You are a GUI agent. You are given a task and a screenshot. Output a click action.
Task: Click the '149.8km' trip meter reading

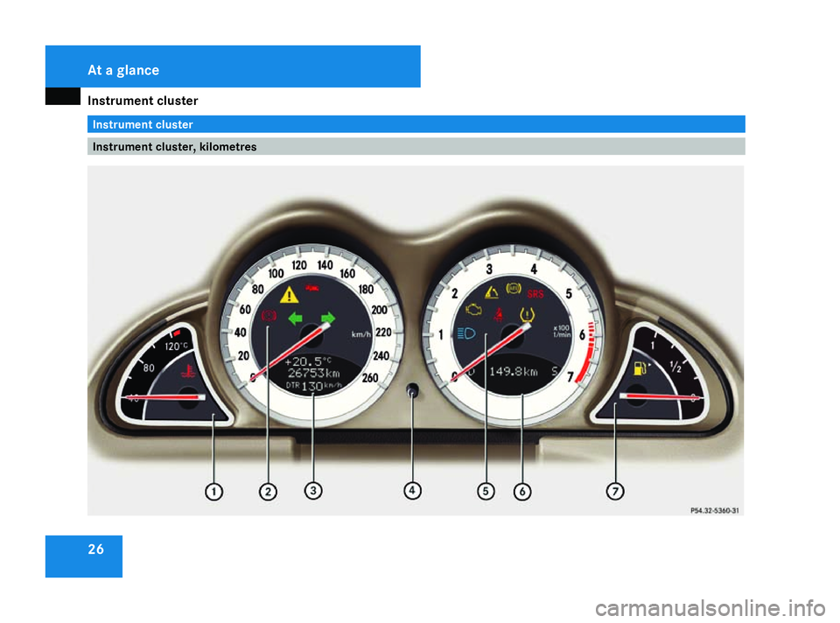pos(514,371)
